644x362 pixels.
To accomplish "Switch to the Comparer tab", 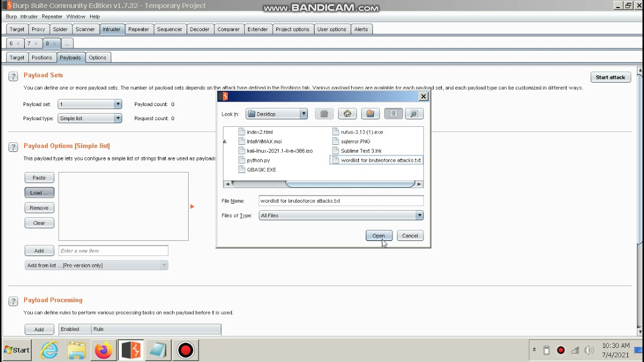I will click(228, 29).
